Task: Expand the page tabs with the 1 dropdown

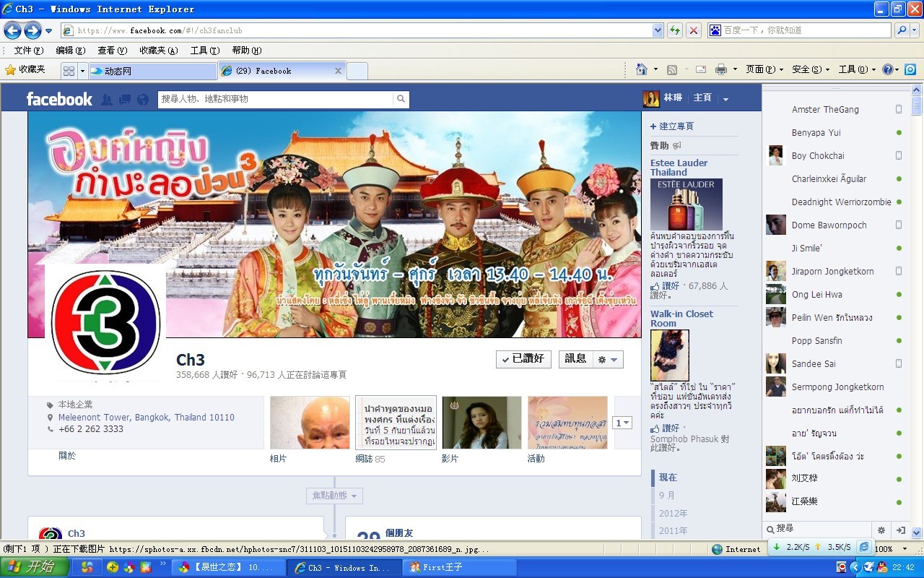Action: (622, 423)
